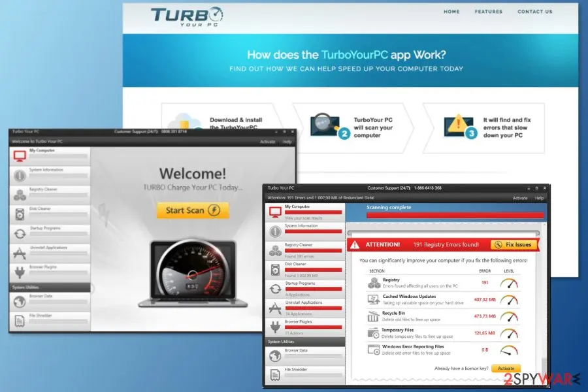The width and height of the screenshot is (588, 392).
Task: Click Help in the Welcome window header
Action: (287, 142)
